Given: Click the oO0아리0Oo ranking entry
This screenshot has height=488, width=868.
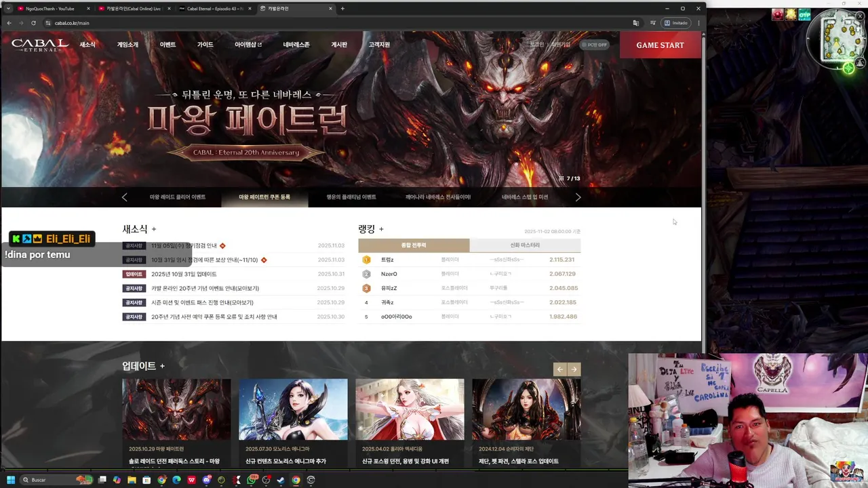Looking at the screenshot, I should coord(397,317).
